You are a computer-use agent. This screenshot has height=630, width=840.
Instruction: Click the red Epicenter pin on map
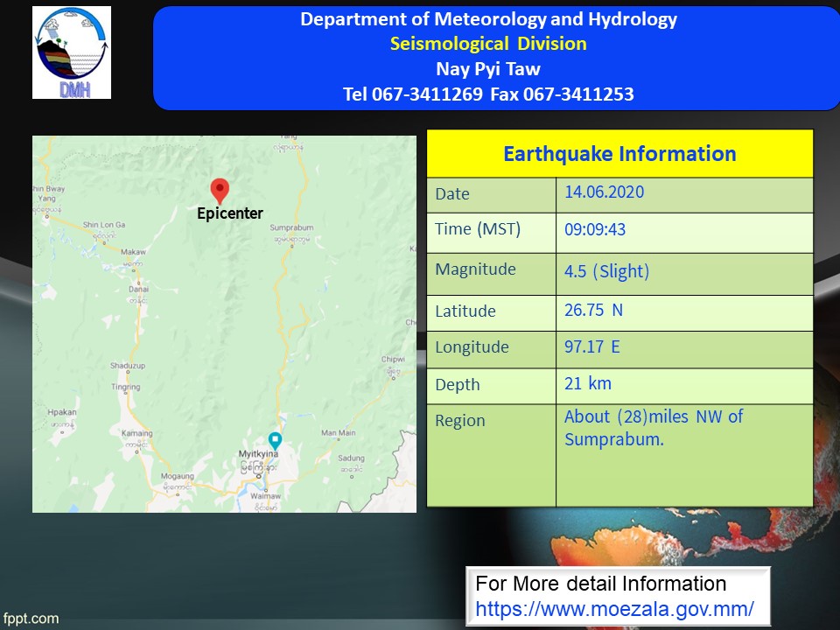[x=220, y=191]
